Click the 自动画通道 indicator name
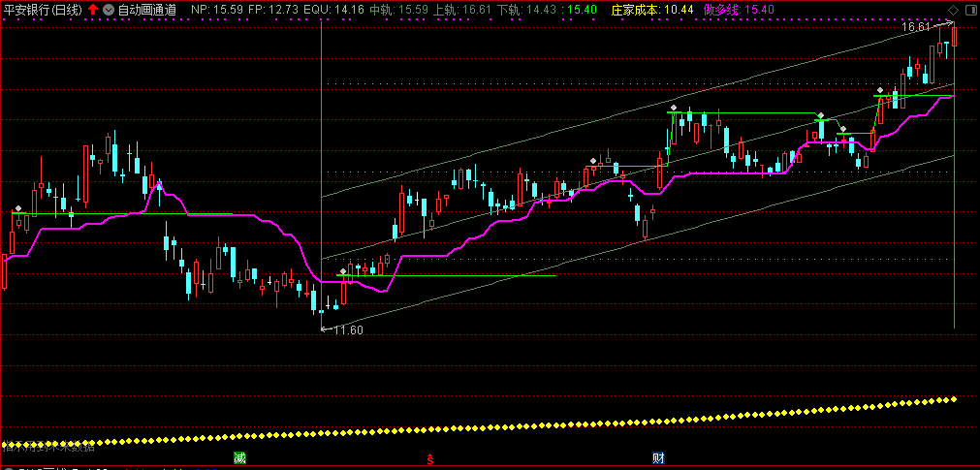 tap(147, 10)
